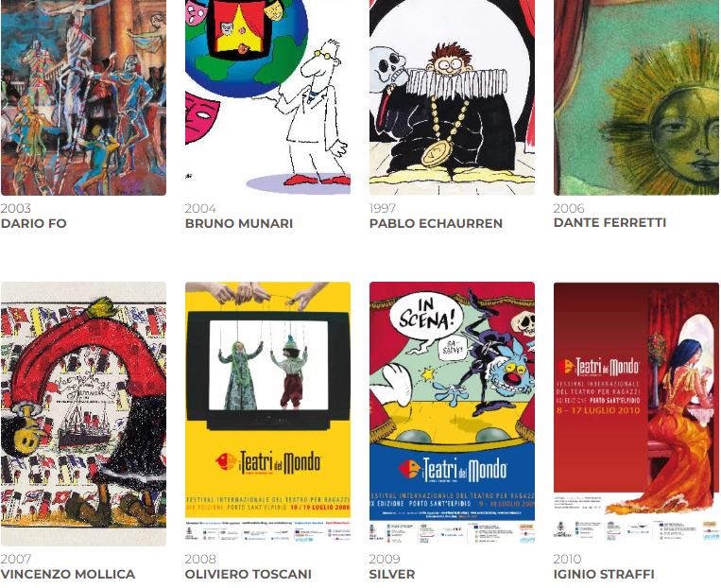Open the 2009 Silver 'In Scena' poster

(452, 414)
